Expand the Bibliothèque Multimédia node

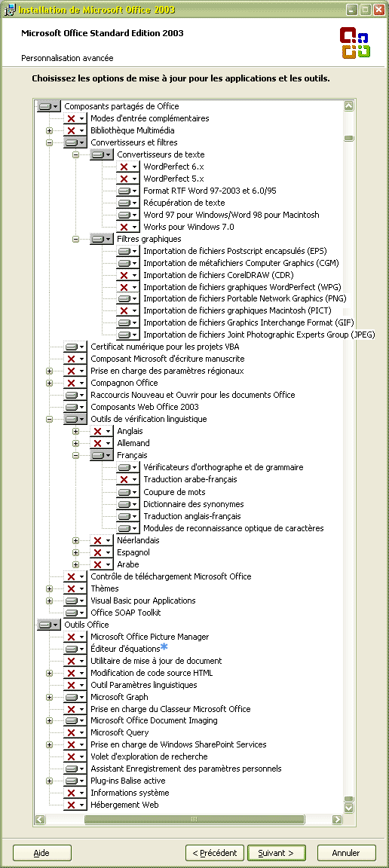click(49, 130)
